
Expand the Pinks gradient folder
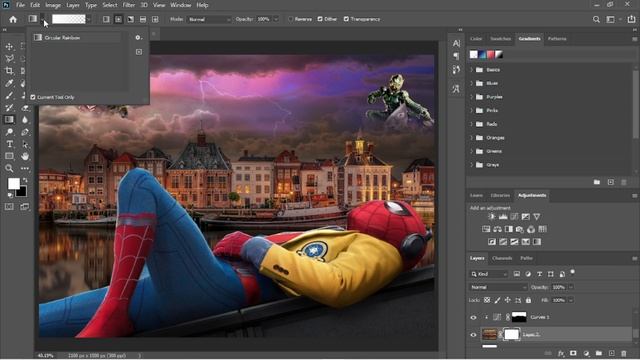[471, 110]
